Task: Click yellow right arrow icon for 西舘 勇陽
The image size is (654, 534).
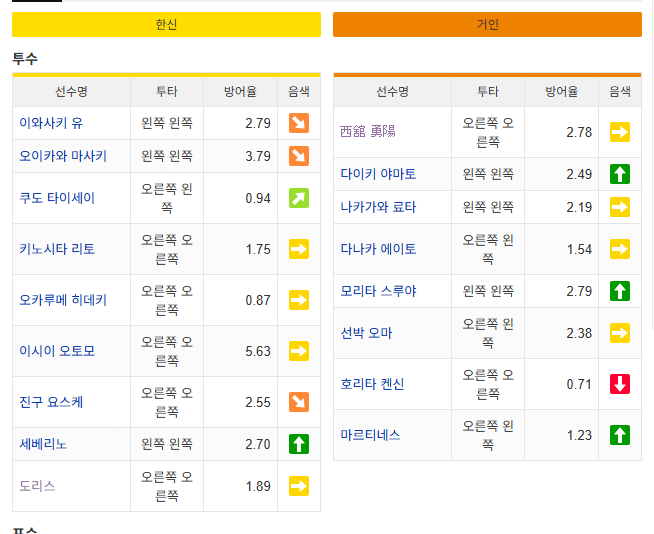Action: pos(620,132)
